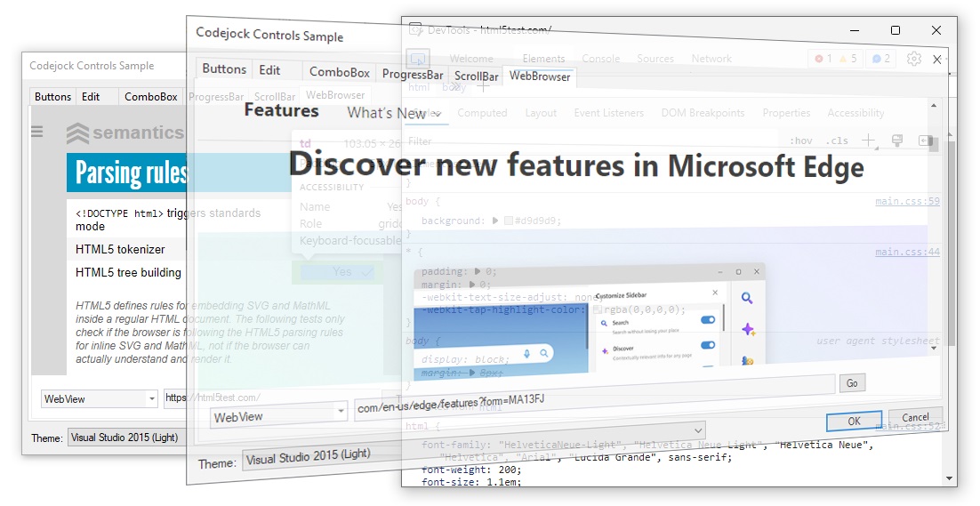Click the HTML5 tokenizer row
The width and height of the screenshot is (980, 506).
click(x=120, y=249)
